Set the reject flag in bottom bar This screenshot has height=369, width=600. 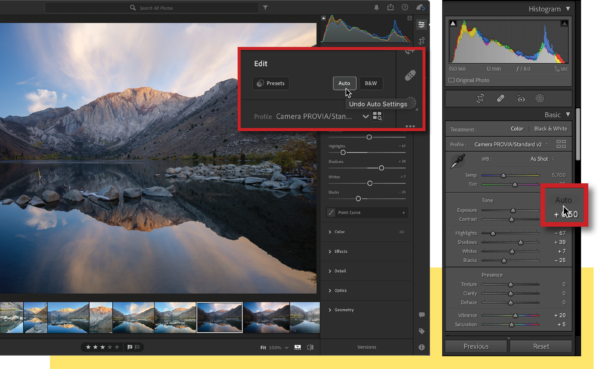tap(137, 347)
